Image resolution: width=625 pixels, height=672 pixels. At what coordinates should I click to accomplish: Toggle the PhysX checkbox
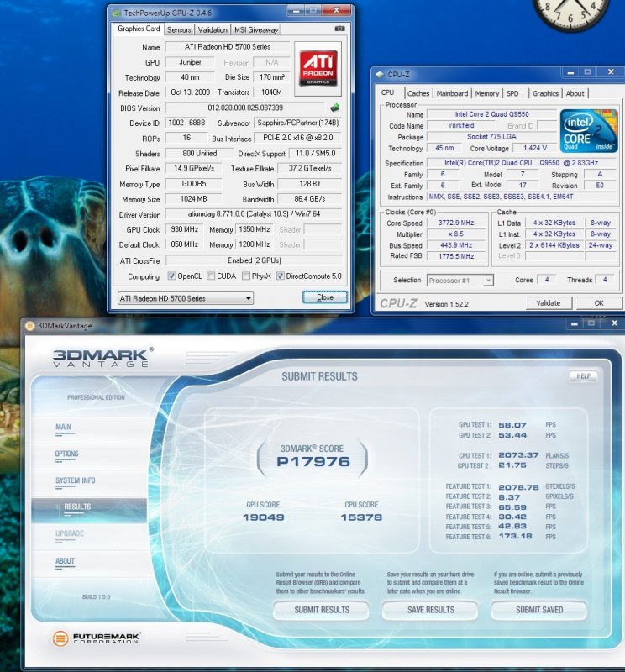[246, 276]
